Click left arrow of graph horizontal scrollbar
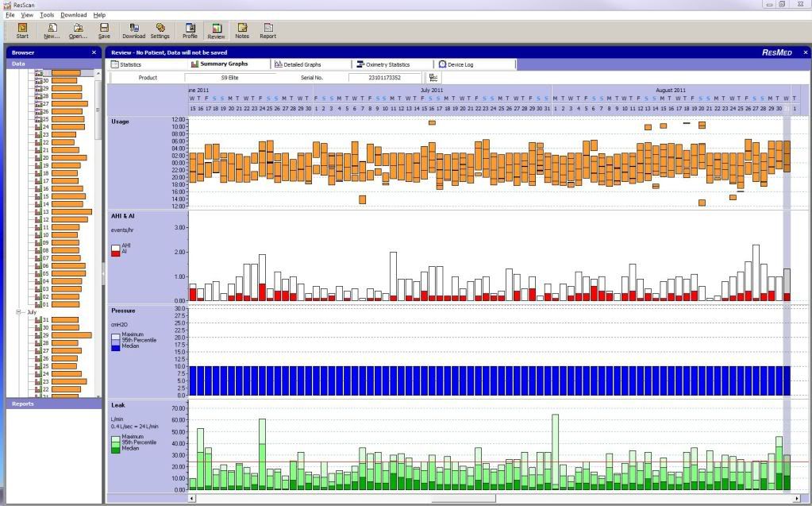This screenshot has width=812, height=506. (x=192, y=498)
